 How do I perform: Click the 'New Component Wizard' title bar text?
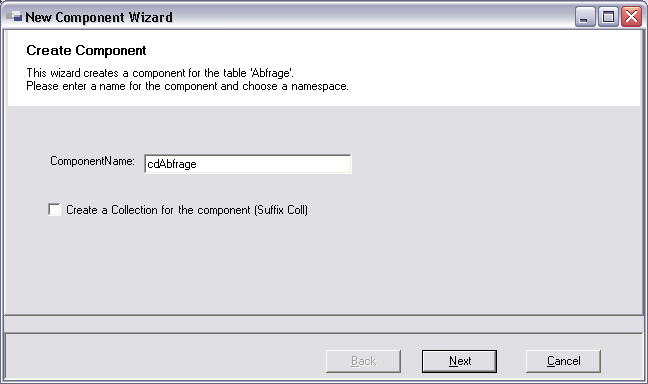point(99,17)
